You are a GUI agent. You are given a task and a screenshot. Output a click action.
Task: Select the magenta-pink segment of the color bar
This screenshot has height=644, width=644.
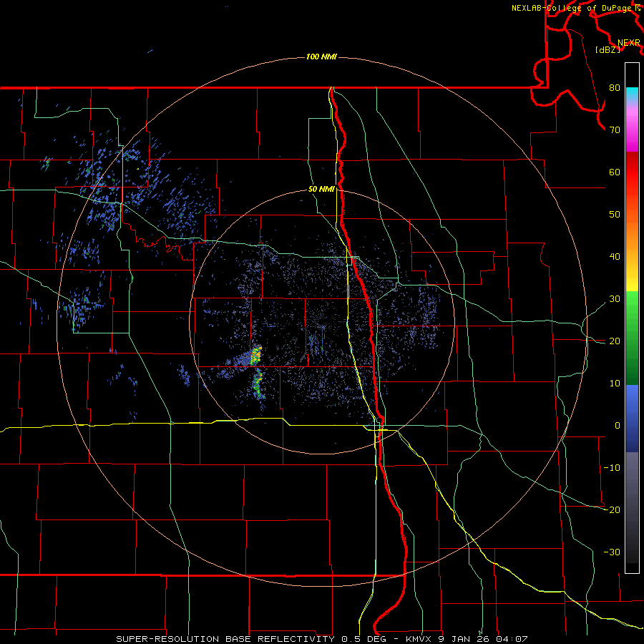tap(632, 127)
